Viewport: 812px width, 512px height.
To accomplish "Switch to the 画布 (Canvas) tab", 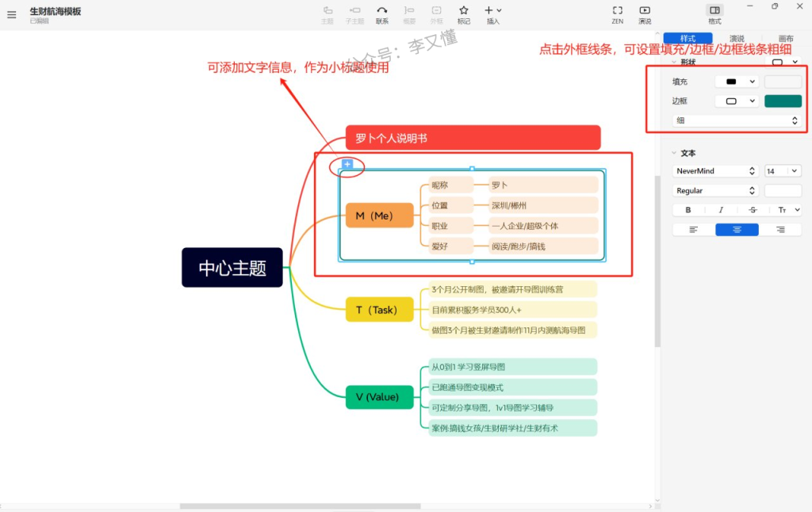I will click(786, 38).
